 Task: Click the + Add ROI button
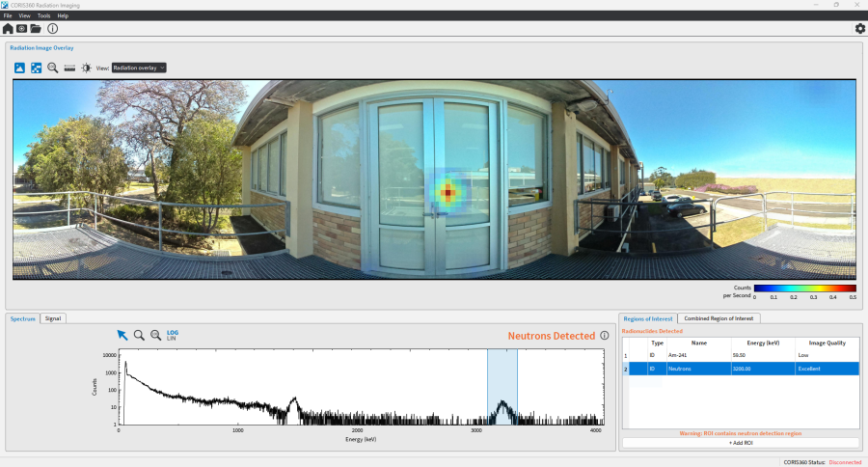pos(741,443)
